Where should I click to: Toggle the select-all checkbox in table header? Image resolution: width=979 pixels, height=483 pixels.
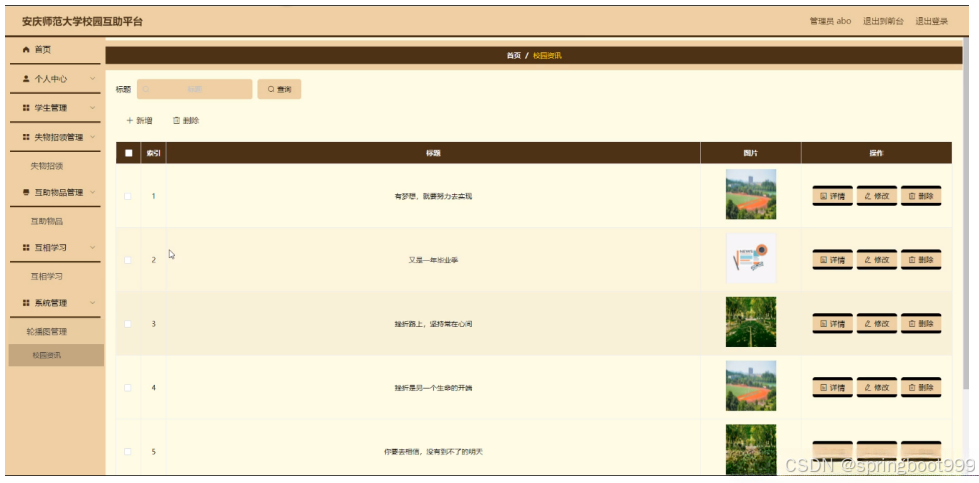[129, 153]
